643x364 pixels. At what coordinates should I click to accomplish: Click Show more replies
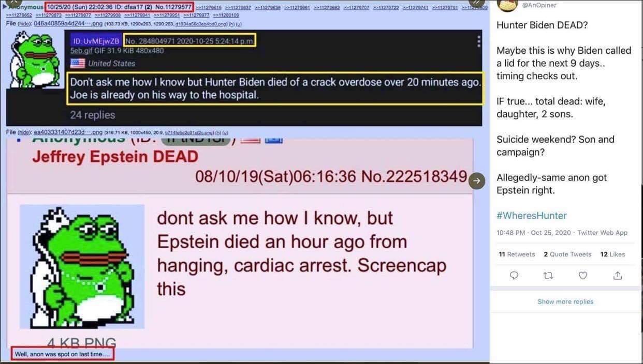(x=565, y=301)
